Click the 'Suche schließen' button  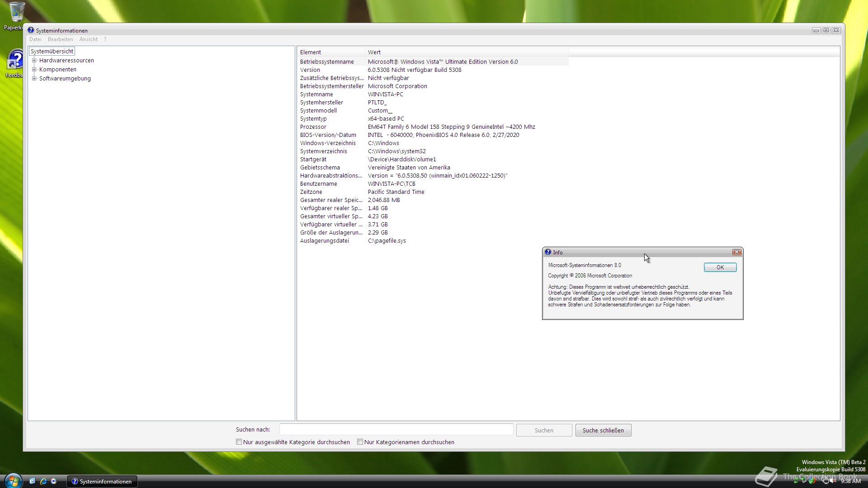coord(603,430)
